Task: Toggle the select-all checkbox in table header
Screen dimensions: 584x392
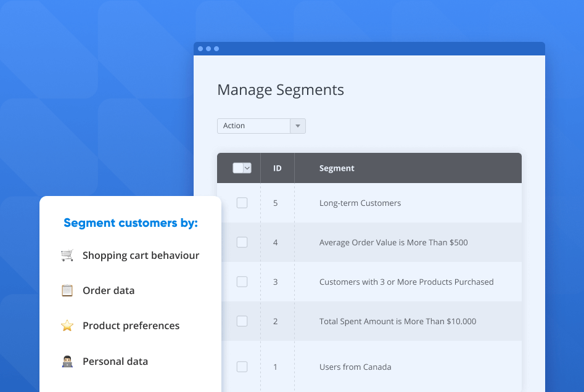Action: [x=237, y=168]
